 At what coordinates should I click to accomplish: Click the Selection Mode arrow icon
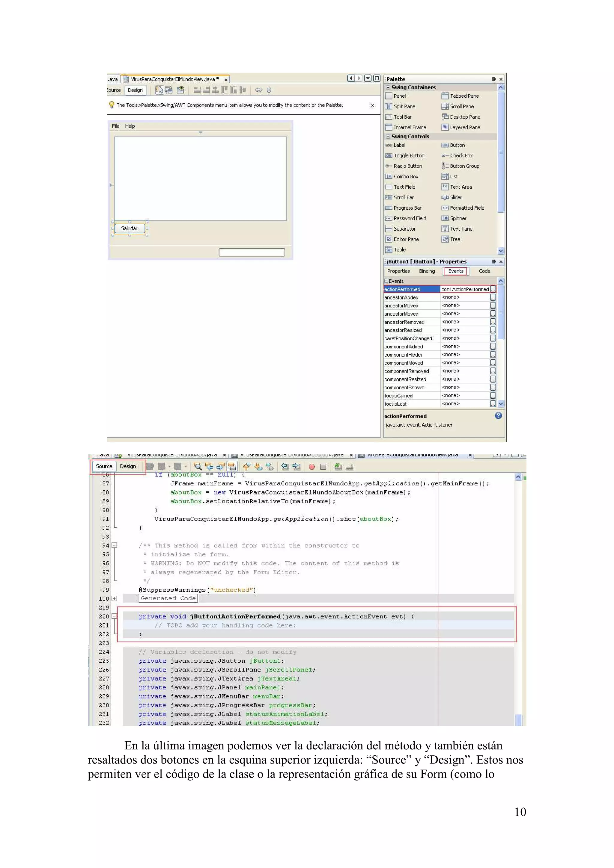(x=160, y=90)
